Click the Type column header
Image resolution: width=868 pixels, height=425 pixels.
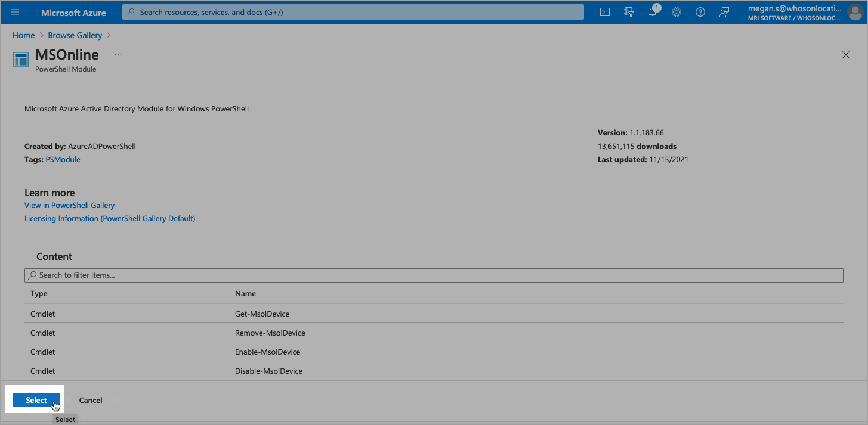click(x=39, y=294)
